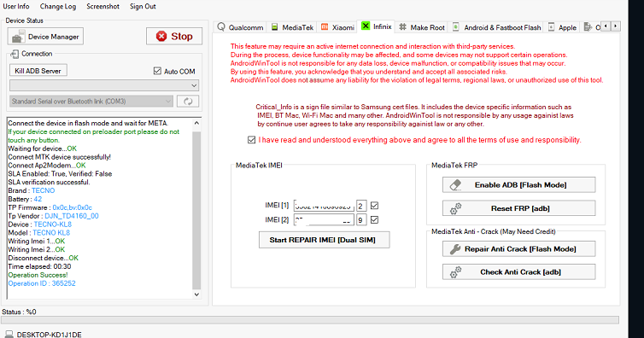
Task: Click the IMEI [1] check digit box
Action: (x=361, y=206)
